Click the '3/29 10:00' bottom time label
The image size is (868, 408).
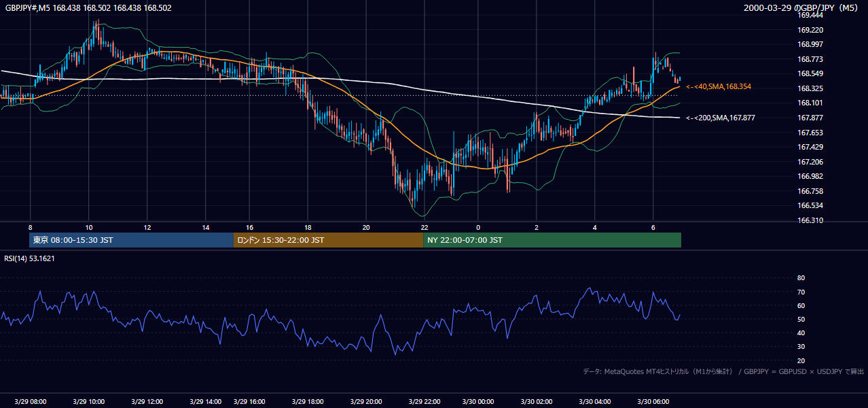pyautogui.click(x=89, y=401)
